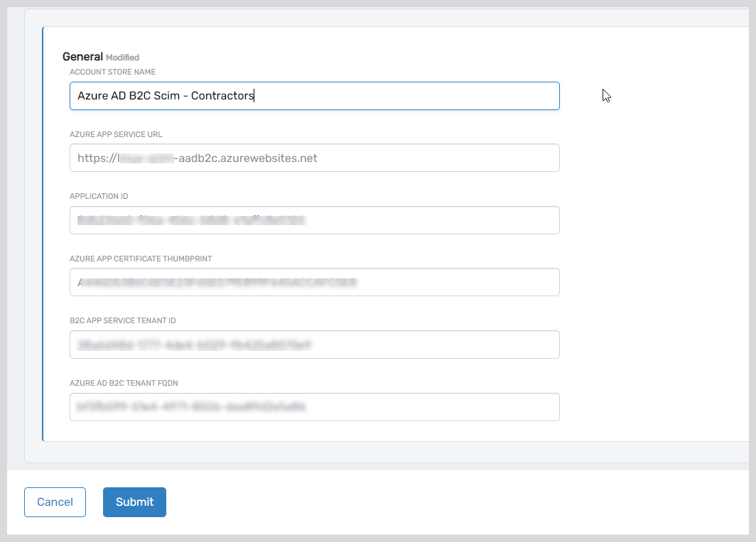This screenshot has width=756, height=542.
Task: Click the ACCOUNT STORE NAME label
Action: [112, 72]
